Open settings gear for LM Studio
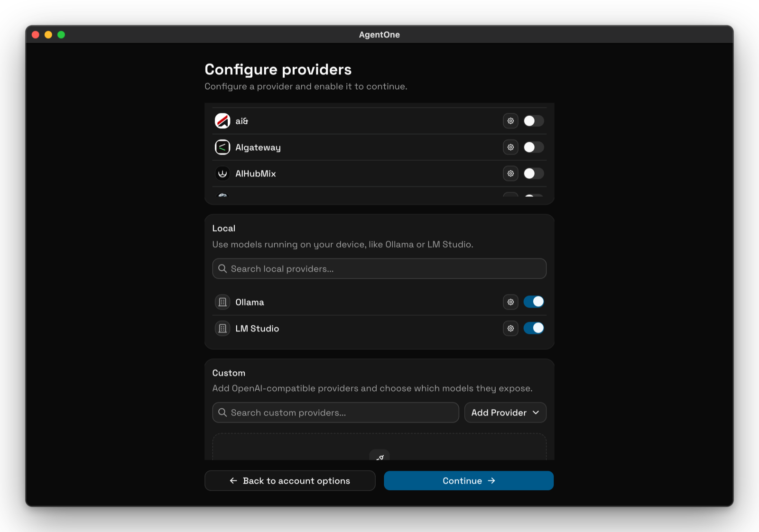Image resolution: width=759 pixels, height=532 pixels. (x=510, y=328)
